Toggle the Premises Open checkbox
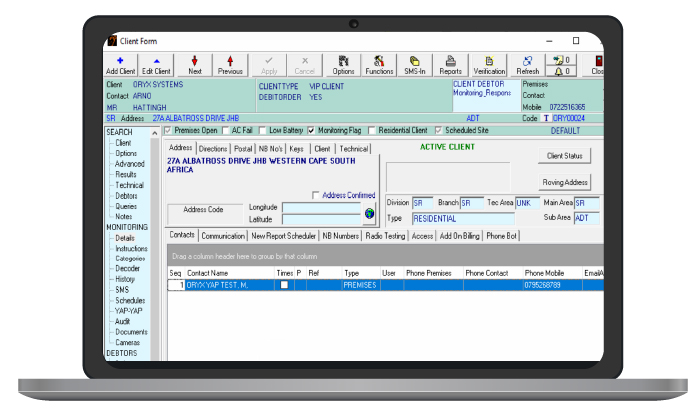The width and height of the screenshot is (700, 414). 168,130
